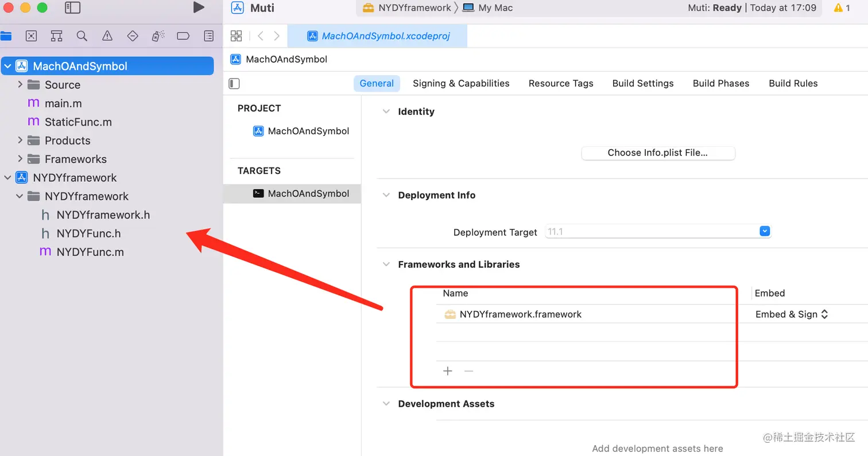Open the Issue navigator warning triangle
The image size is (868, 456).
click(x=107, y=36)
